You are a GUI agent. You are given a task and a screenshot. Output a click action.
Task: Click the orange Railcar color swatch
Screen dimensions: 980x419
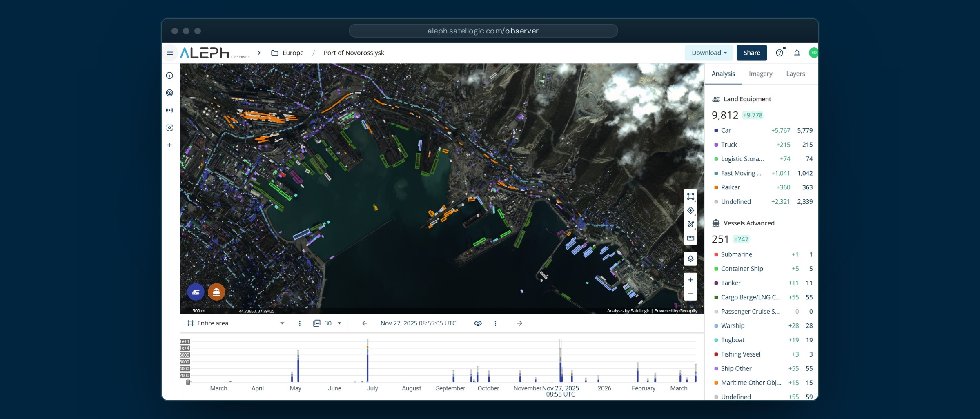716,187
